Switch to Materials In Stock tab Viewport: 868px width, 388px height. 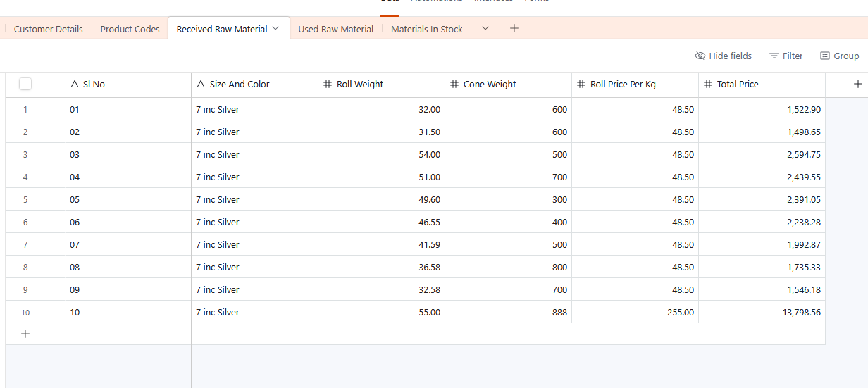[x=427, y=29]
